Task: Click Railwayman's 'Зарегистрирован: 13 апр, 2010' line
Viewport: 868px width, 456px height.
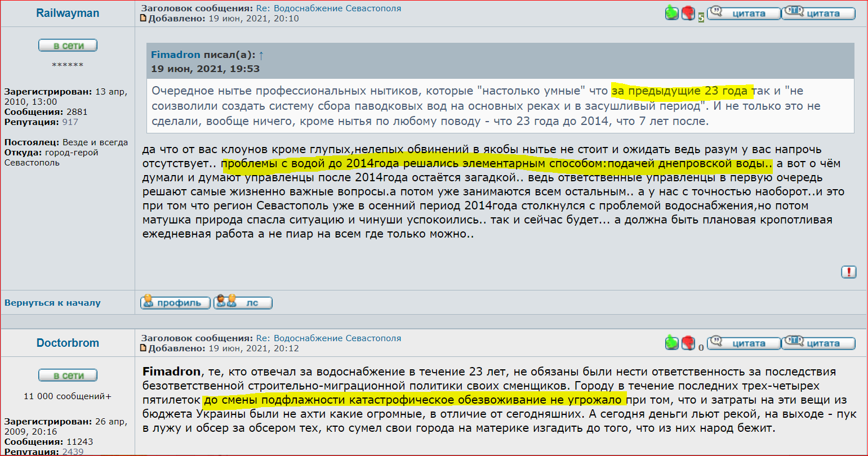Action: coord(66,97)
